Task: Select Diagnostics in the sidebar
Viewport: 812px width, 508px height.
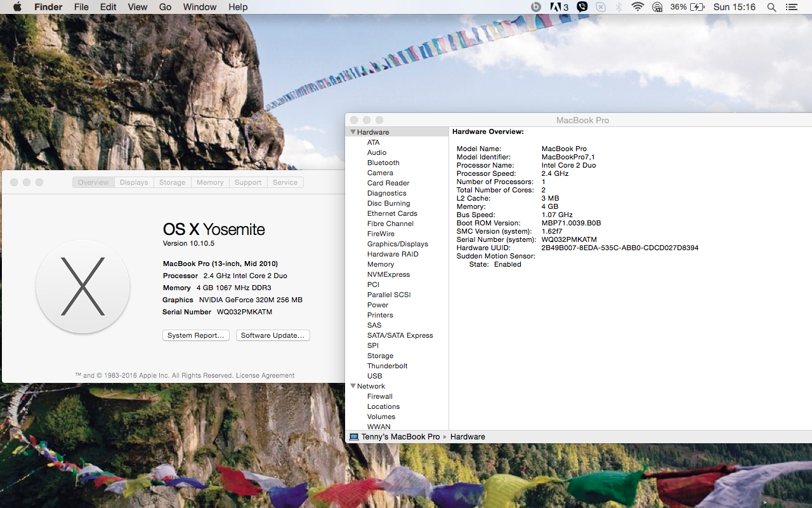Action: tap(386, 193)
